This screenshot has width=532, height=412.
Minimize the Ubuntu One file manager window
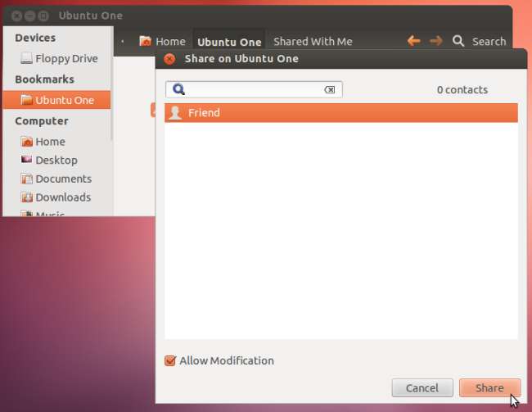click(x=29, y=16)
